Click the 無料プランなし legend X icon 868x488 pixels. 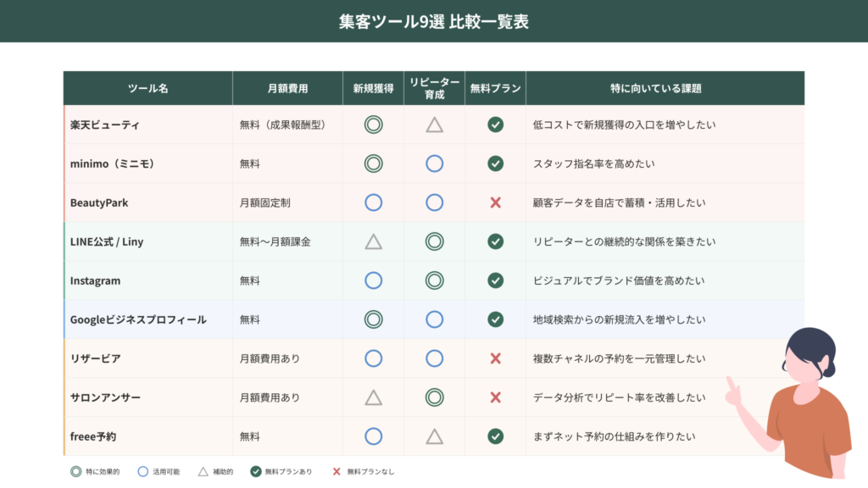[x=337, y=471]
